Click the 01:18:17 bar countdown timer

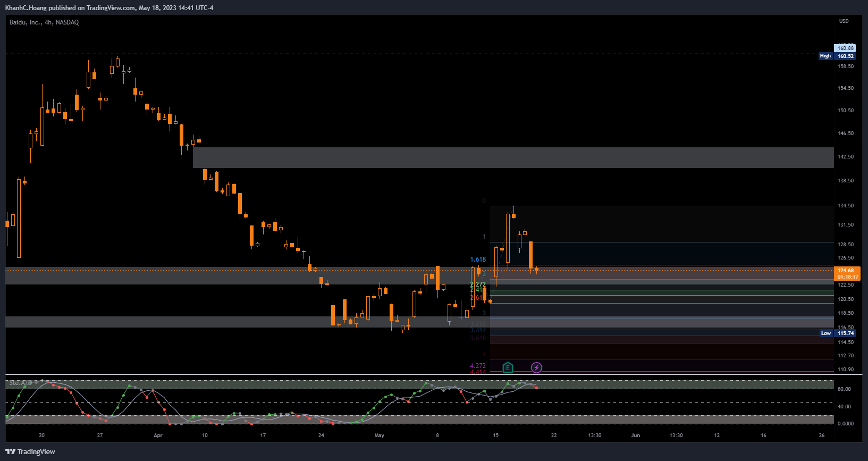tap(847, 277)
